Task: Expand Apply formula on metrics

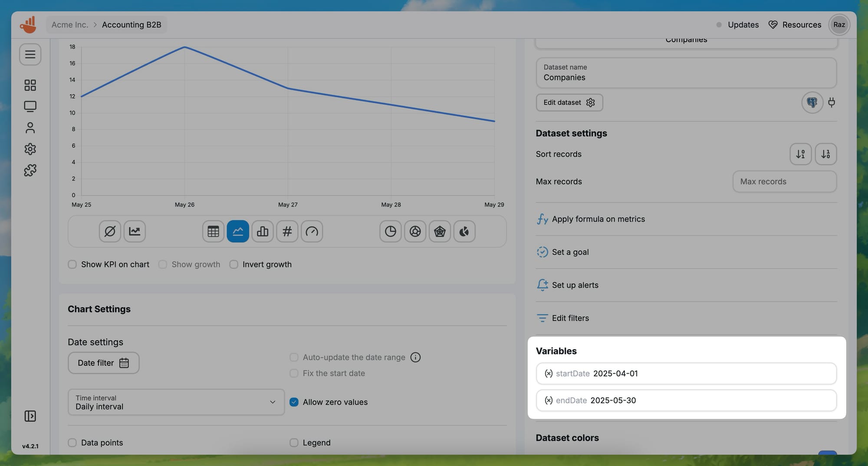Action: 598,219
